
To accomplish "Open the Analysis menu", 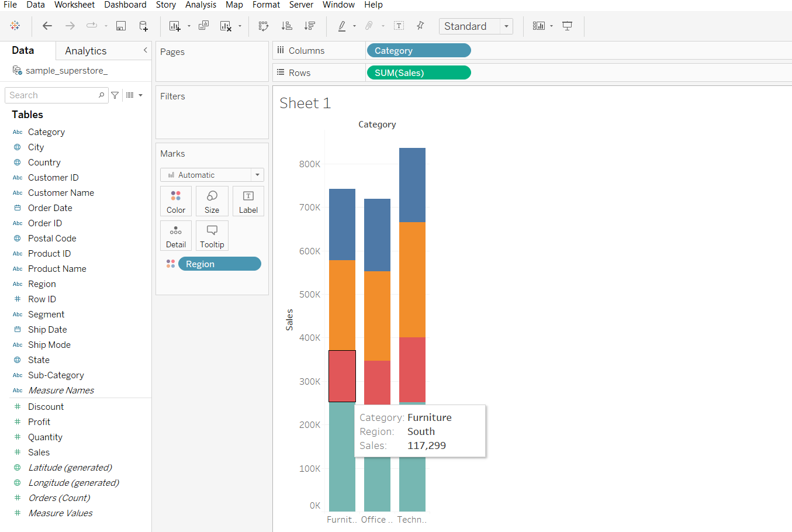I will point(200,5).
